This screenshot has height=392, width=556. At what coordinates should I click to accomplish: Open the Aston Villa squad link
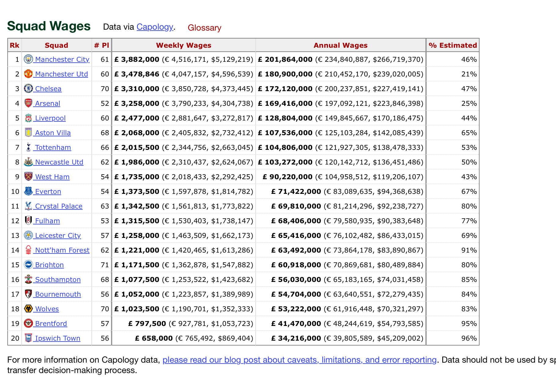[x=53, y=133]
